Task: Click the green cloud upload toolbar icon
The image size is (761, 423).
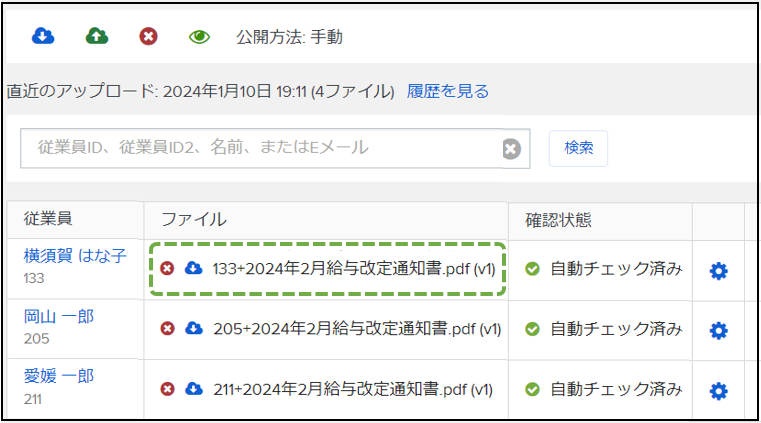Action: click(x=97, y=36)
